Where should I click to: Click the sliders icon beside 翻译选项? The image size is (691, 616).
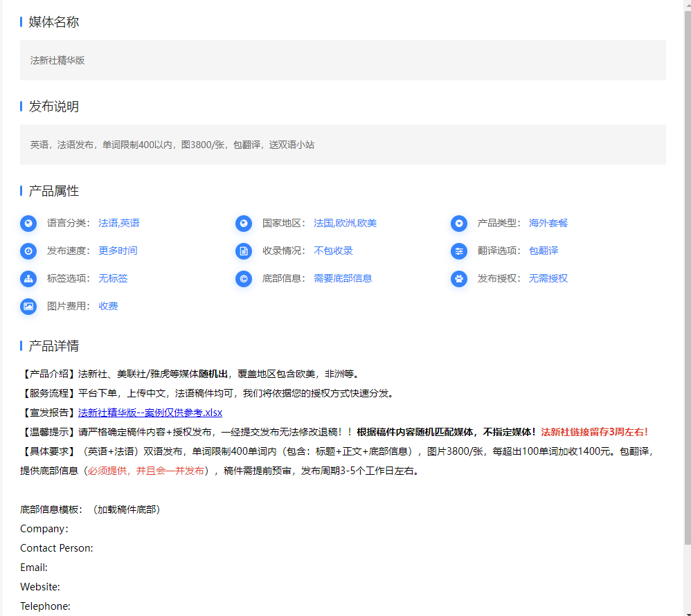click(459, 251)
